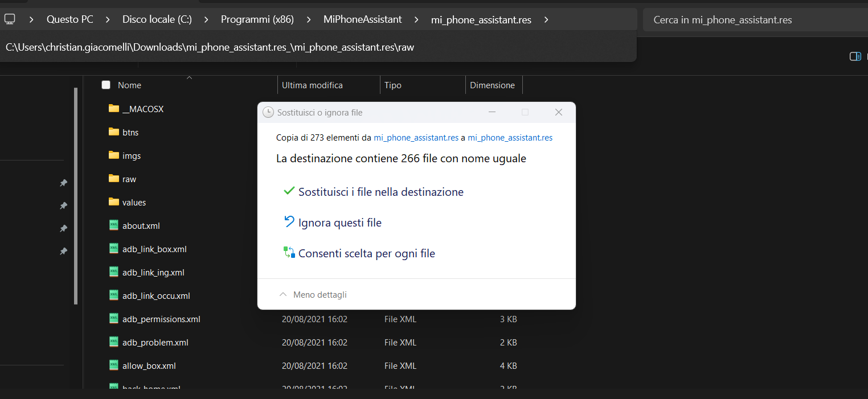Open the chevron right of Programmi (x86)
The image size is (868, 399).
coord(309,19)
